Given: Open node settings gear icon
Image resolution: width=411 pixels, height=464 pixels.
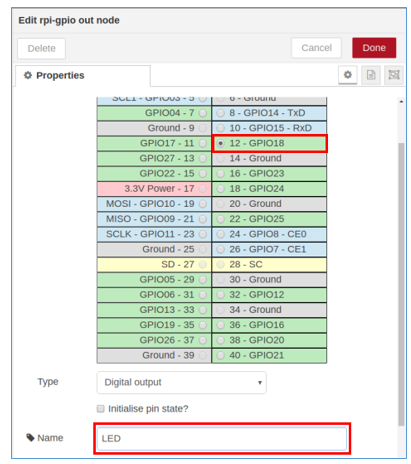Looking at the screenshot, I should click(x=347, y=75).
